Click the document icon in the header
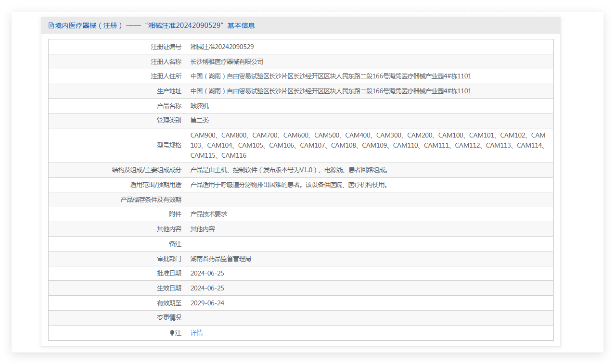The width and height of the screenshot is (615, 364). [51, 25]
